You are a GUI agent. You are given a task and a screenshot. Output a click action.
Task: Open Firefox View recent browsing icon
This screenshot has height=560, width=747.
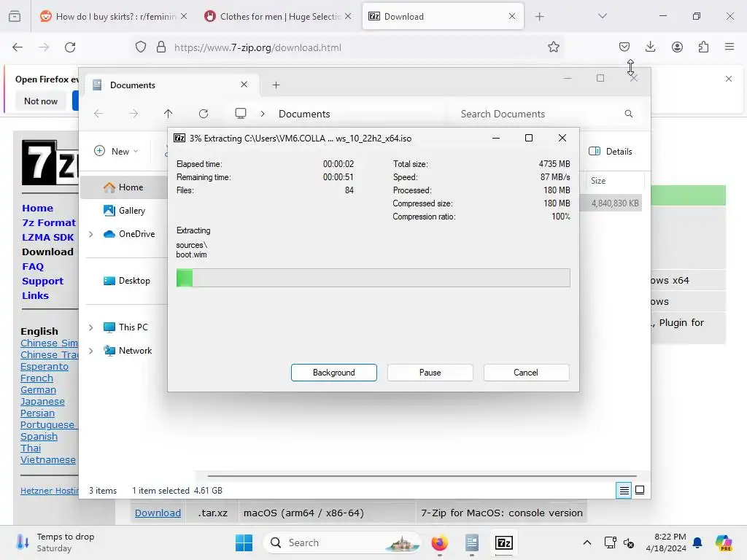[15, 16]
